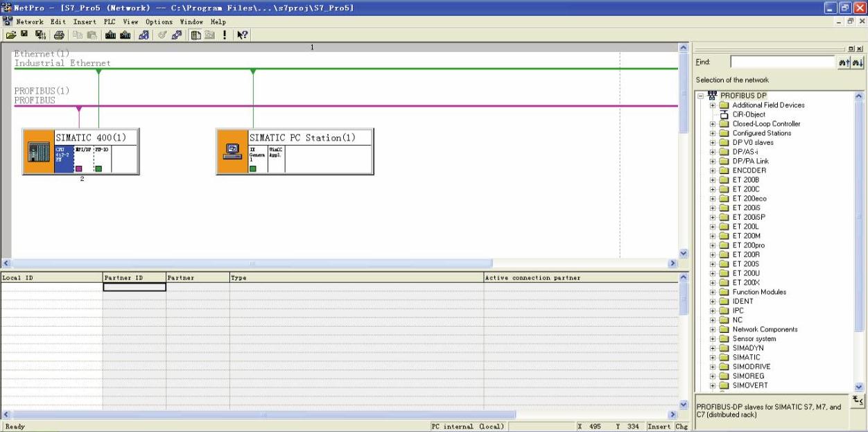Click the Open project toolbar icon
This screenshot has height=432, width=868.
[11, 35]
